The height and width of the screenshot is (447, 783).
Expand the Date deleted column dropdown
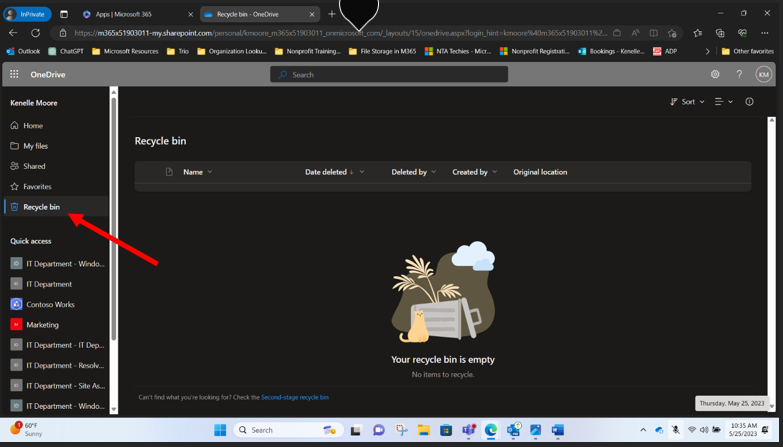[x=362, y=172]
